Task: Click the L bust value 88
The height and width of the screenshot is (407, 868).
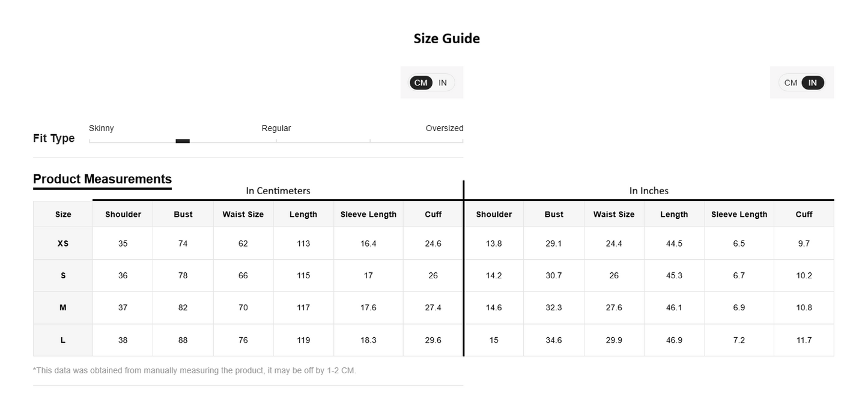Action: [x=183, y=340]
